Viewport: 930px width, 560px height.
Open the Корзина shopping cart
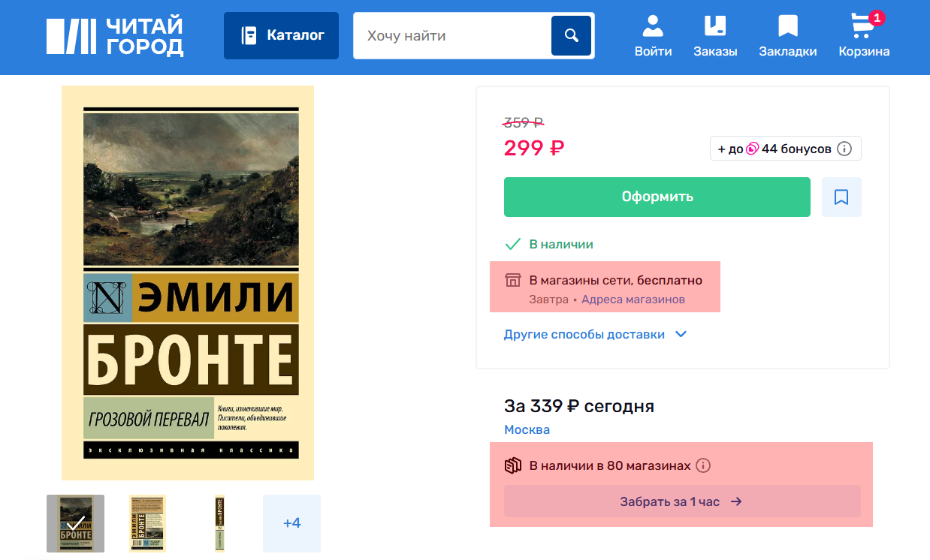pos(864,35)
